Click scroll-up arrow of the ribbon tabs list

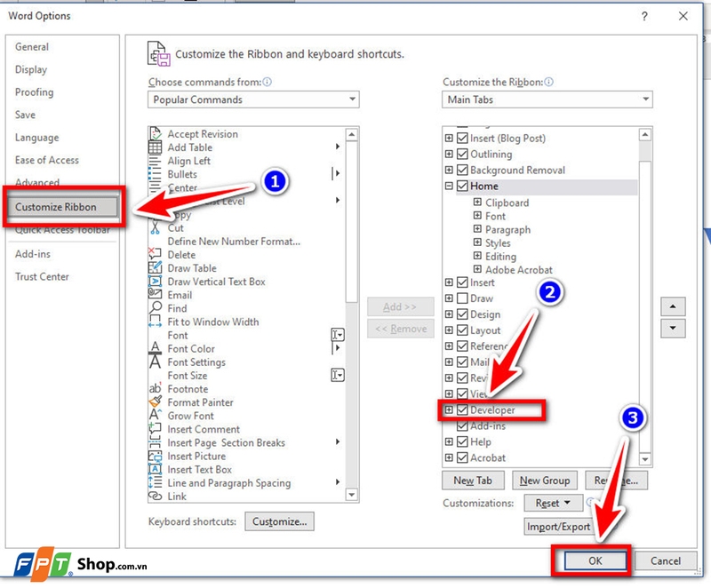645,134
